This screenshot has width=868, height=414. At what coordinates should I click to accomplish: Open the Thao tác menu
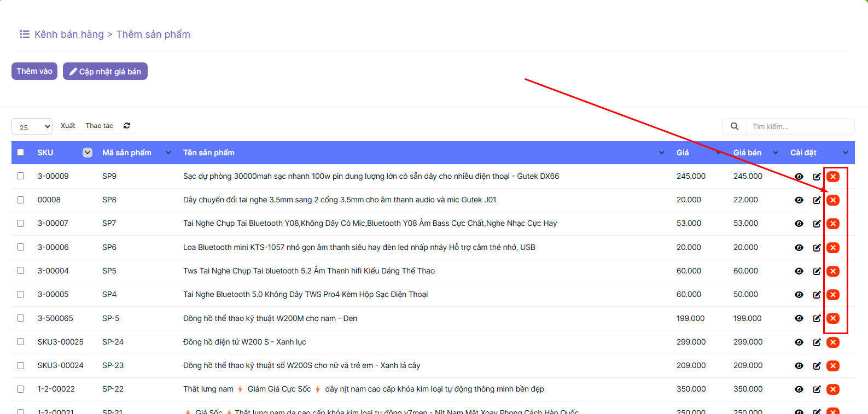click(x=99, y=126)
